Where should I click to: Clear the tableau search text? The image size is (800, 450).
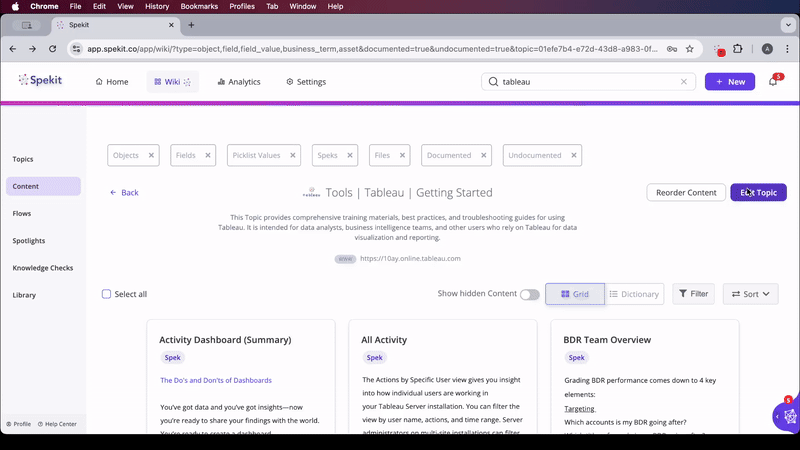pyautogui.click(x=684, y=82)
